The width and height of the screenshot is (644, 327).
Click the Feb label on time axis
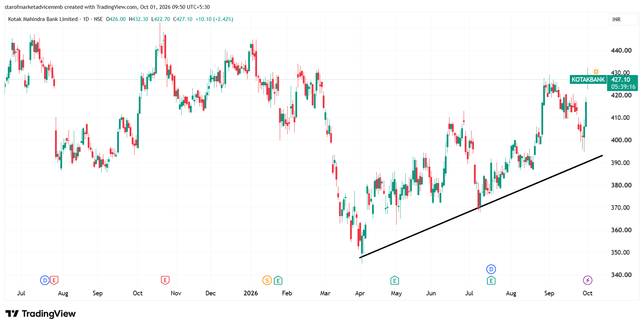click(x=287, y=293)
